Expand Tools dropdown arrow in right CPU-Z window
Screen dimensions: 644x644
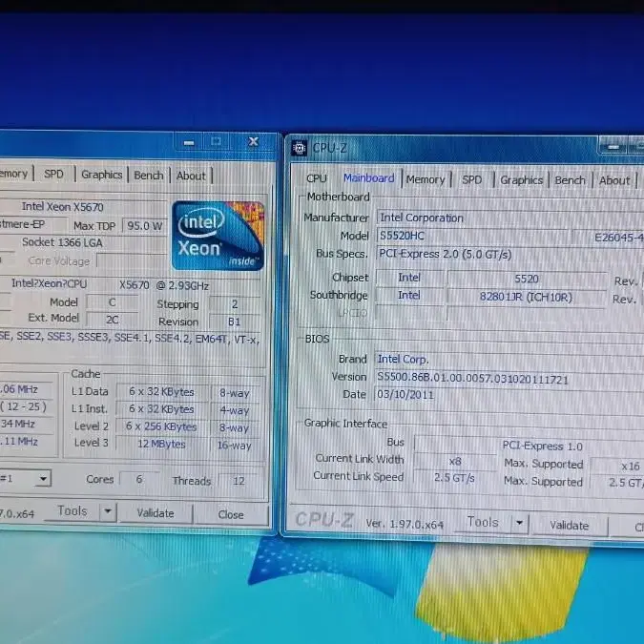pyautogui.click(x=520, y=523)
